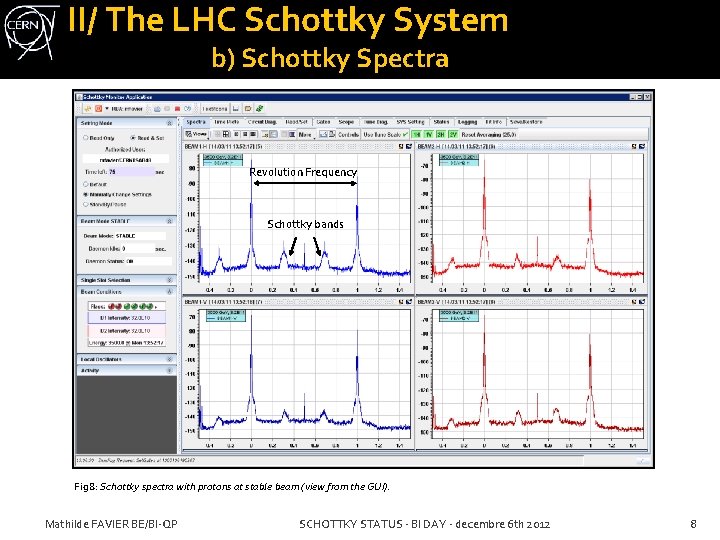Click the Reset Averaging button
The width and height of the screenshot is (720, 540).
point(489,135)
